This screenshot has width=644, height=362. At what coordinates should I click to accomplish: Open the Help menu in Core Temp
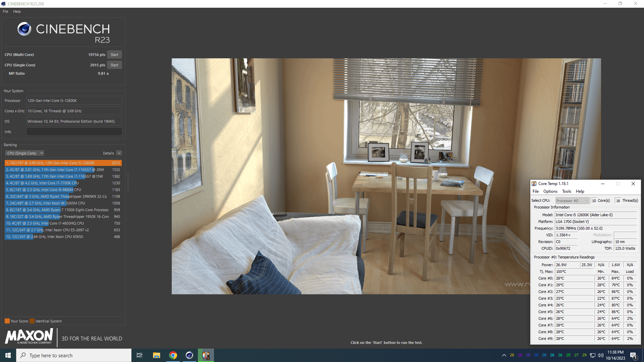(x=580, y=191)
